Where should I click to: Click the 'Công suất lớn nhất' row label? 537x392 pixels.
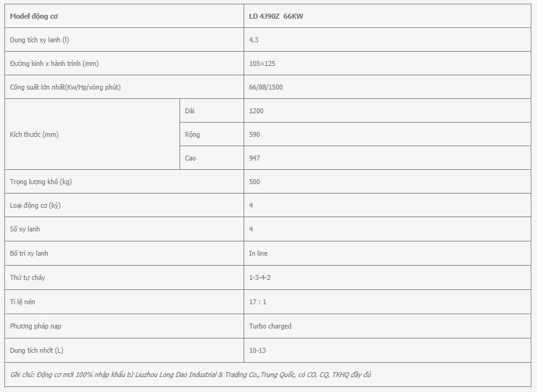tap(65, 87)
